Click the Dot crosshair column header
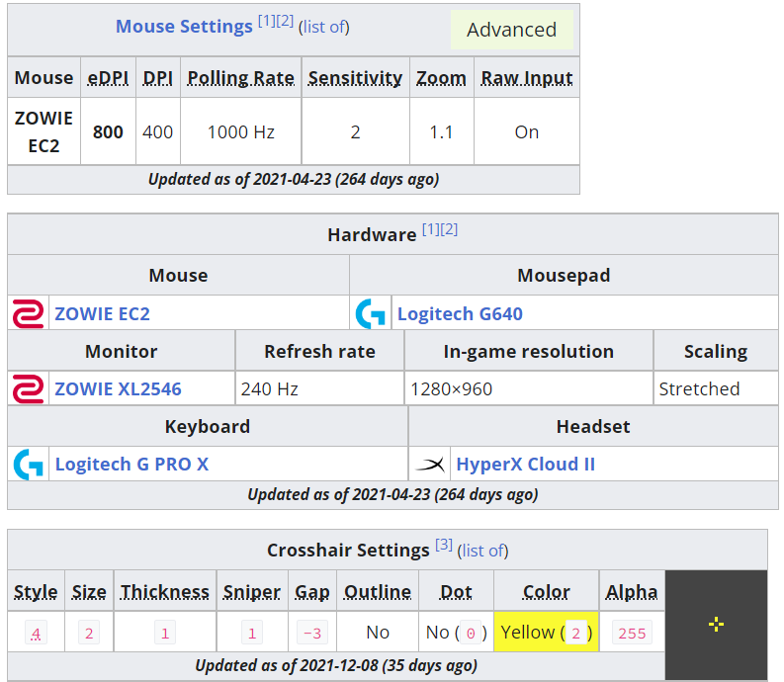This screenshot has height=682, width=784. tap(456, 592)
